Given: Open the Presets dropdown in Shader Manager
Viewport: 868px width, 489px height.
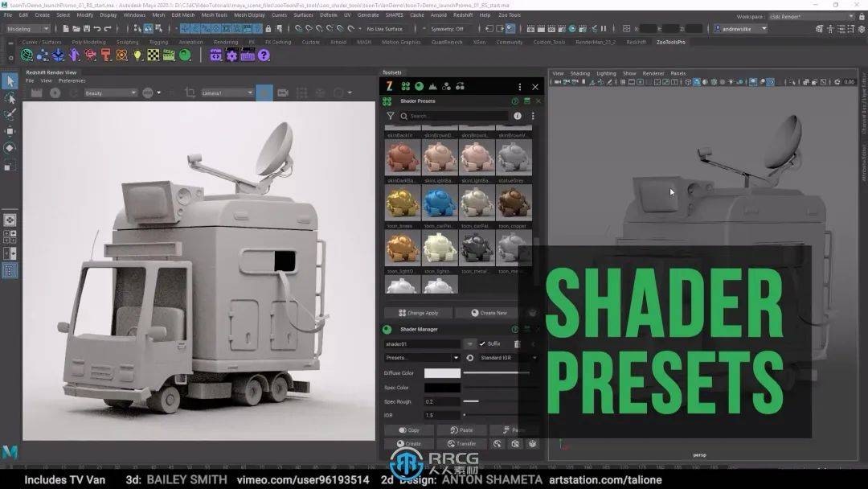Looking at the screenshot, I should click(x=422, y=358).
